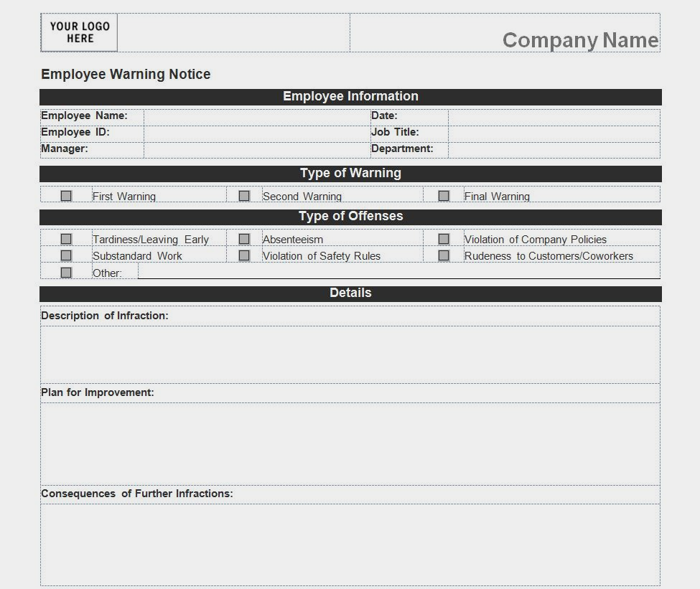
Task: Tick the Second Warning checkbox
Action: coord(244,196)
